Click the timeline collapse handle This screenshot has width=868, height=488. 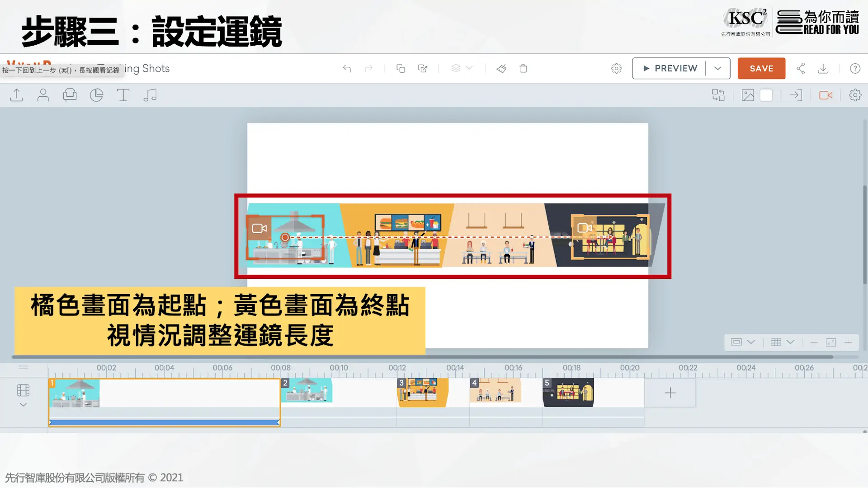(x=24, y=367)
